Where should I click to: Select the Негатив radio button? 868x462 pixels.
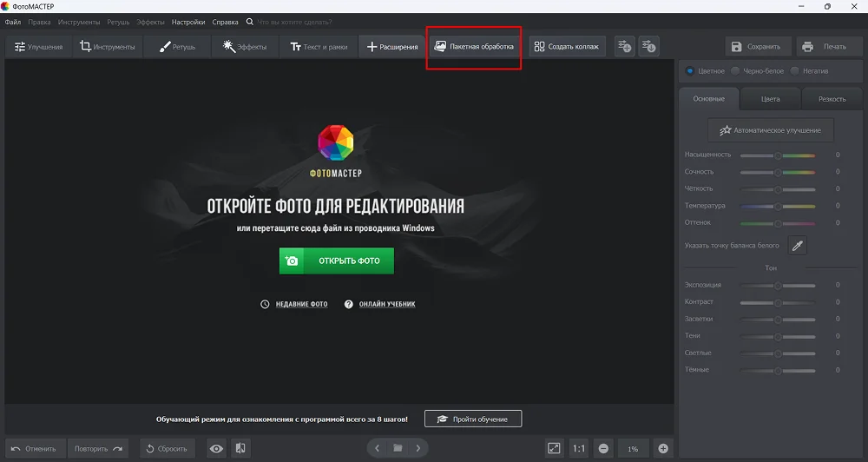(795, 71)
